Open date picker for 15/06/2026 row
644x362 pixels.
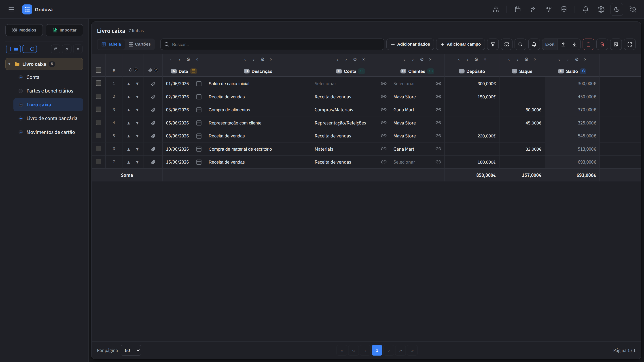point(199,162)
